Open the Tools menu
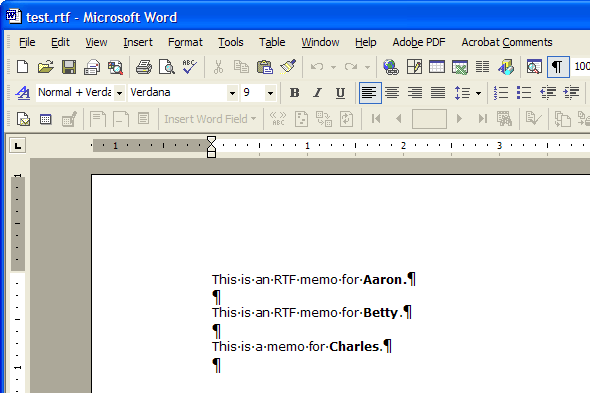 point(231,42)
